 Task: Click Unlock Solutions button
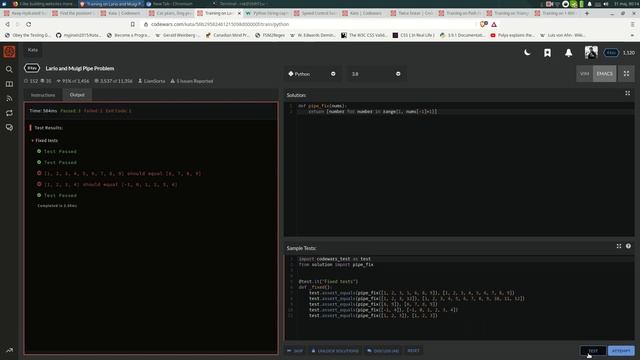pyautogui.click(x=335, y=351)
